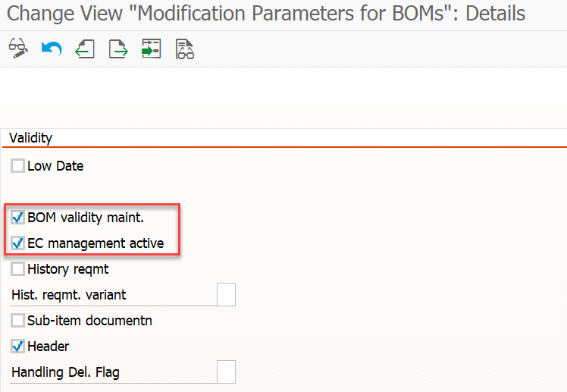
Task: Click the EC management active label text
Action: [96, 243]
